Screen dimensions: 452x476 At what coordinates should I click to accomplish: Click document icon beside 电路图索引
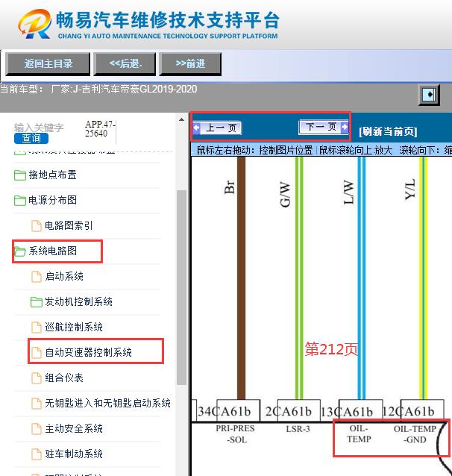[x=37, y=226]
